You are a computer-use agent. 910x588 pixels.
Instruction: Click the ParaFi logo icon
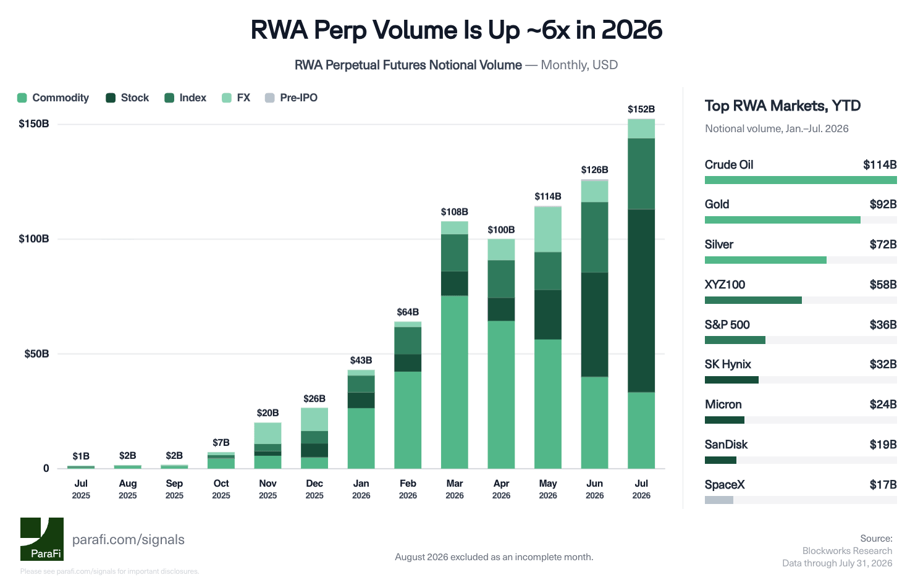pyautogui.click(x=42, y=539)
